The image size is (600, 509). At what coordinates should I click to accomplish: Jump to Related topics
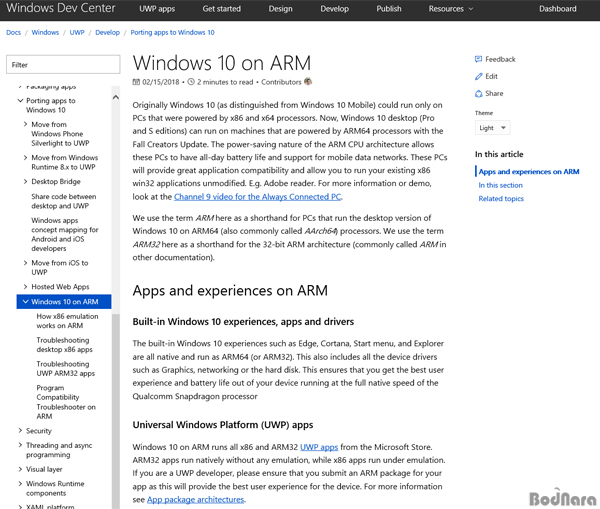(501, 199)
